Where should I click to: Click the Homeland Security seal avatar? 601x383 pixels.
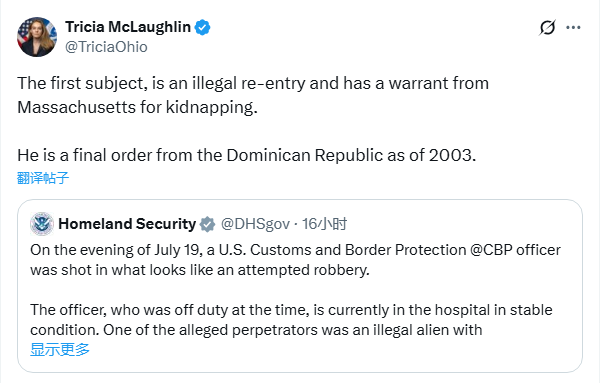(x=42, y=224)
